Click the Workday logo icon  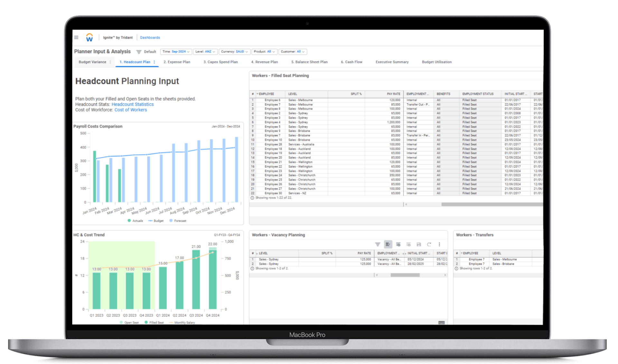pyautogui.click(x=89, y=37)
